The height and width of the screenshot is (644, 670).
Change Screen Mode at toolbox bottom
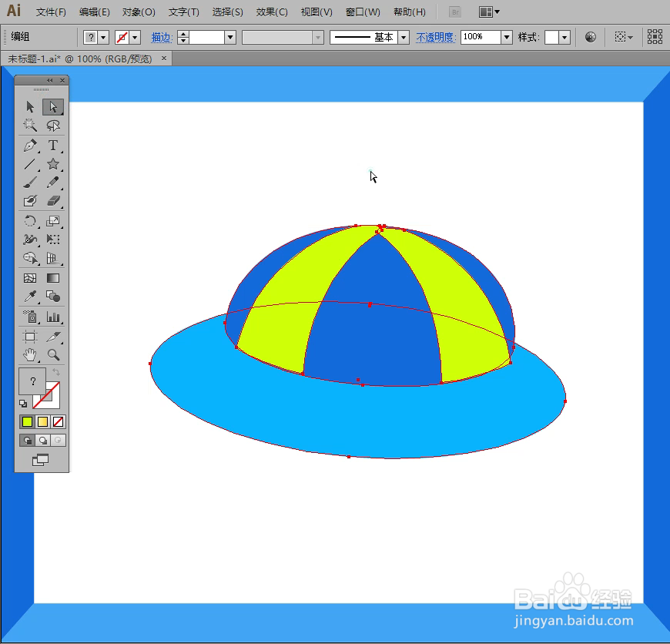click(41, 460)
